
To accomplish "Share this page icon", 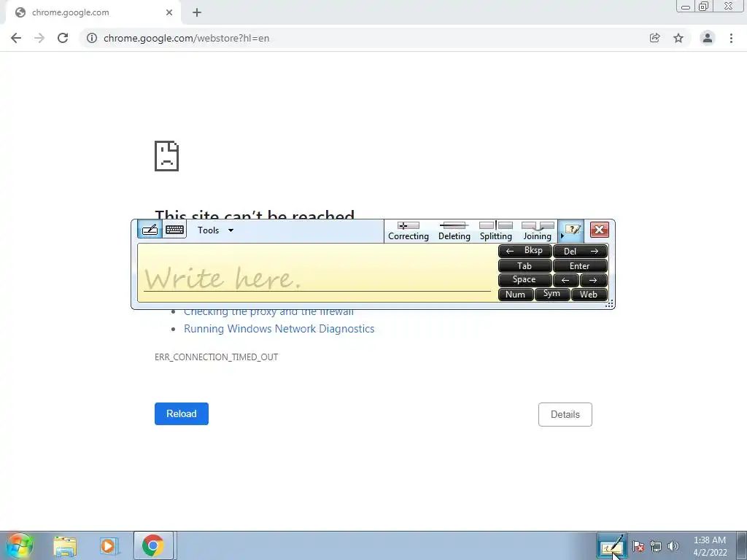I will [654, 38].
